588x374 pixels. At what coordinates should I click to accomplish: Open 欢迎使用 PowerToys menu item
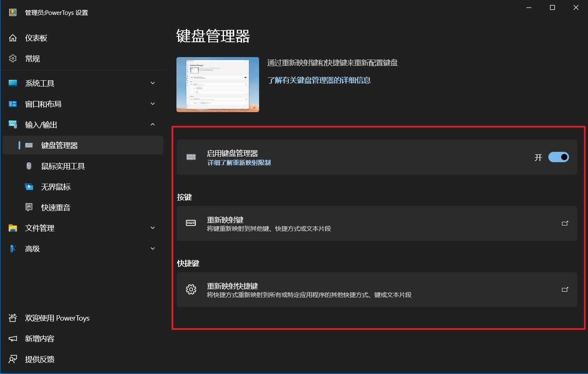click(57, 318)
